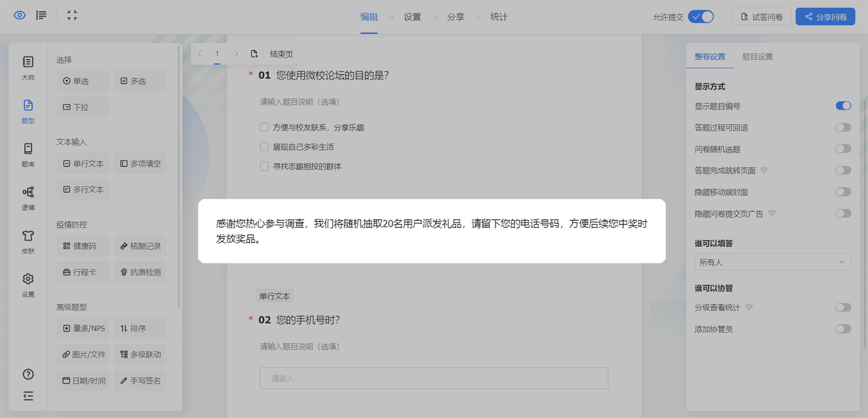Open the outline (大纲) sidebar panel
The height and width of the screenshot is (418, 868).
point(28,68)
